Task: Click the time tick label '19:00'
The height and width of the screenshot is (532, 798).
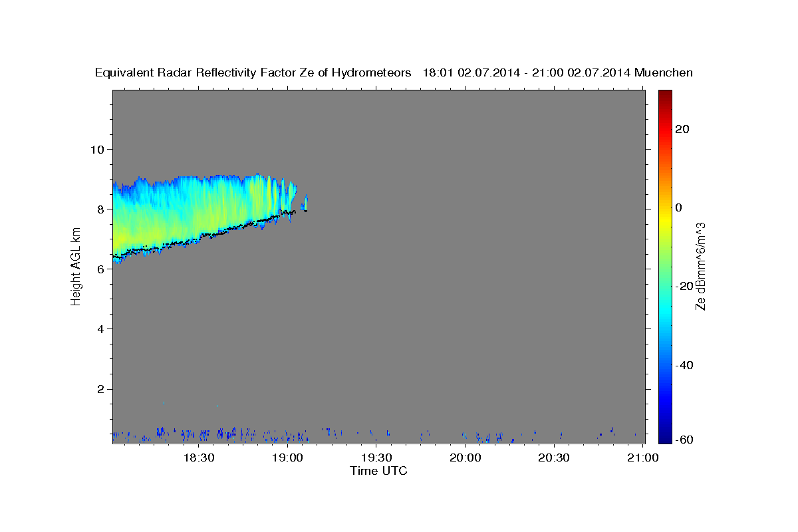Action: (288, 458)
